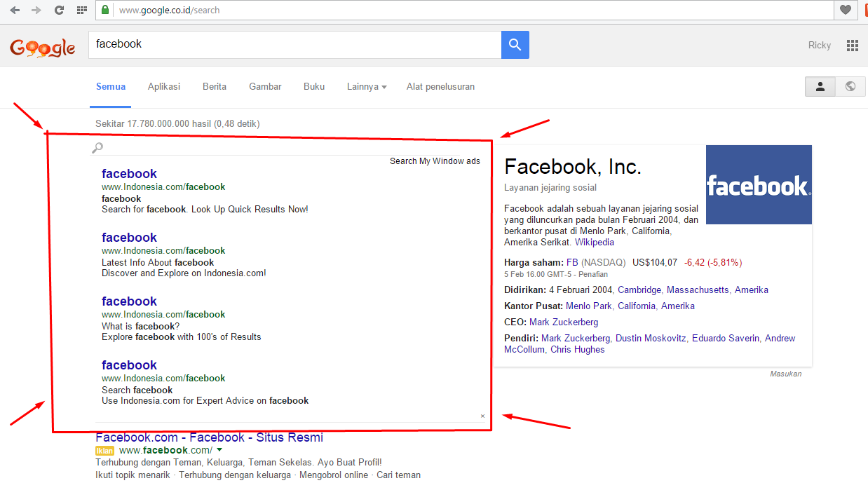
Task: Switch to the Buku tab
Action: pyautogui.click(x=314, y=87)
